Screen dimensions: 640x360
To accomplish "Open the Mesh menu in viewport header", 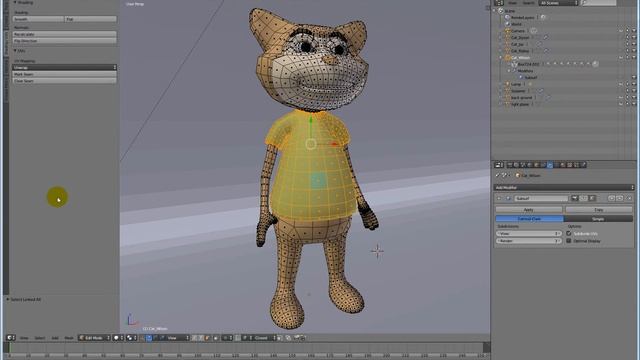I will (69, 338).
